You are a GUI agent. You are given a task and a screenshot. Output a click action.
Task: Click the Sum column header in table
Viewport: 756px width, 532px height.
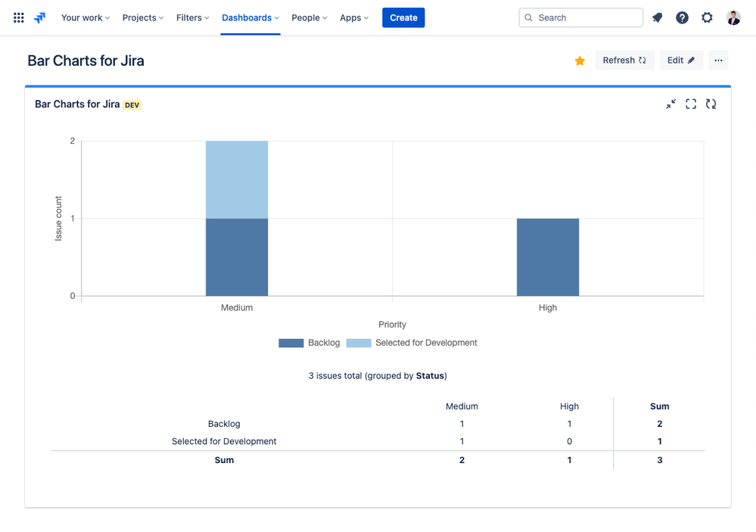coord(660,406)
